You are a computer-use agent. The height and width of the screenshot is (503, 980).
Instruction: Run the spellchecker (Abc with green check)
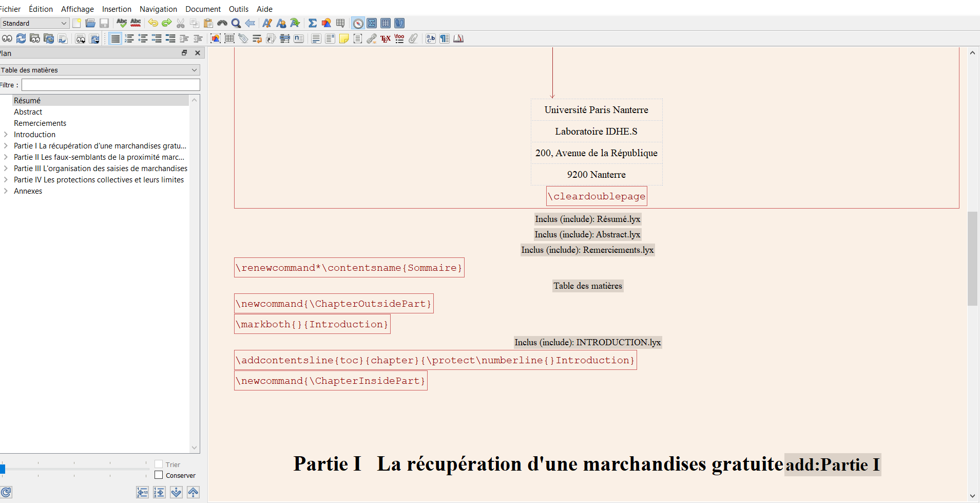[122, 23]
